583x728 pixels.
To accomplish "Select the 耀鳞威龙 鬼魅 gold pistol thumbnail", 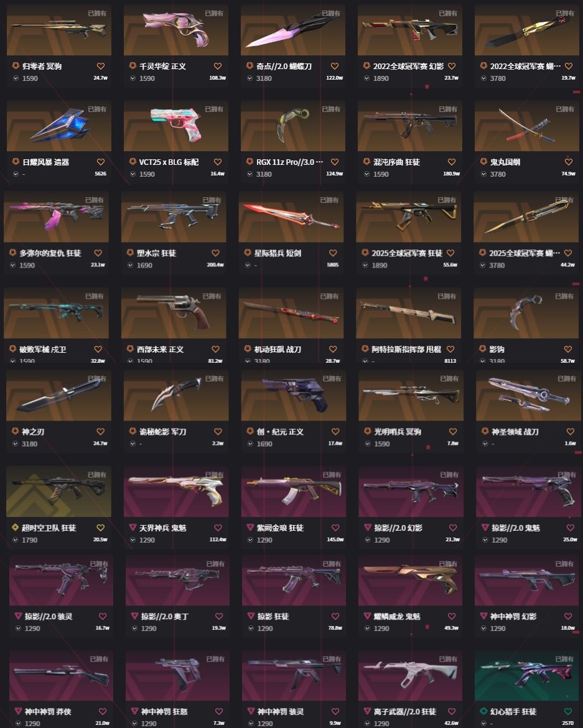I will pos(410,581).
